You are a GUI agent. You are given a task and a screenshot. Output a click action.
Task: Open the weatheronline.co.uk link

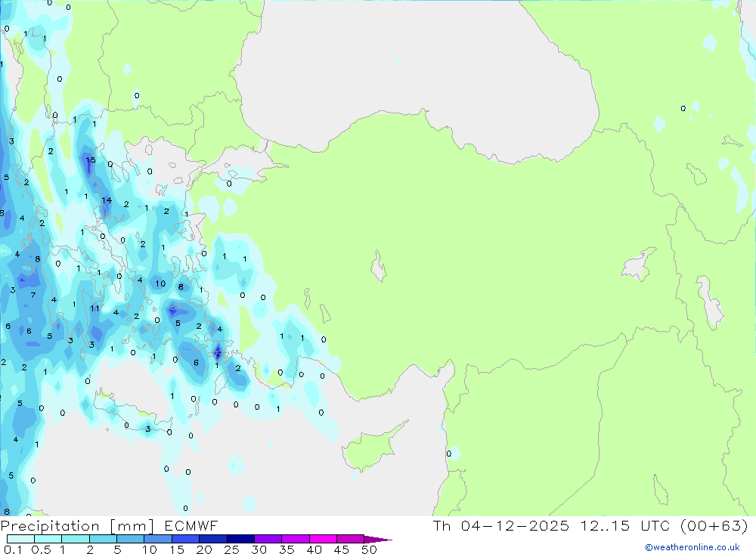tap(692, 547)
